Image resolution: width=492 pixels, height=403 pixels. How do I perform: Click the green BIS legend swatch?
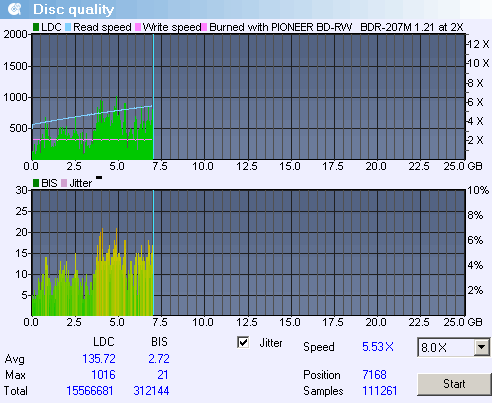tap(36, 183)
